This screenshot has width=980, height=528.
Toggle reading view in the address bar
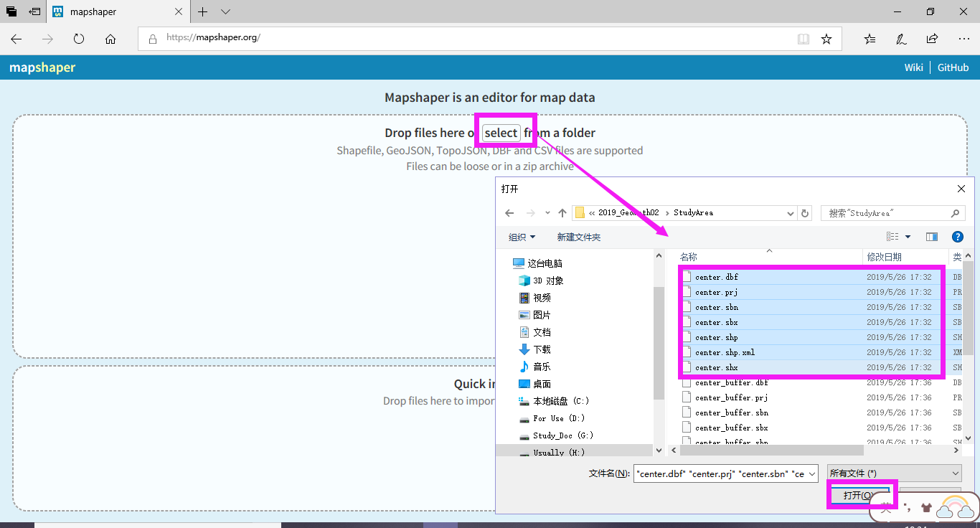click(x=803, y=39)
